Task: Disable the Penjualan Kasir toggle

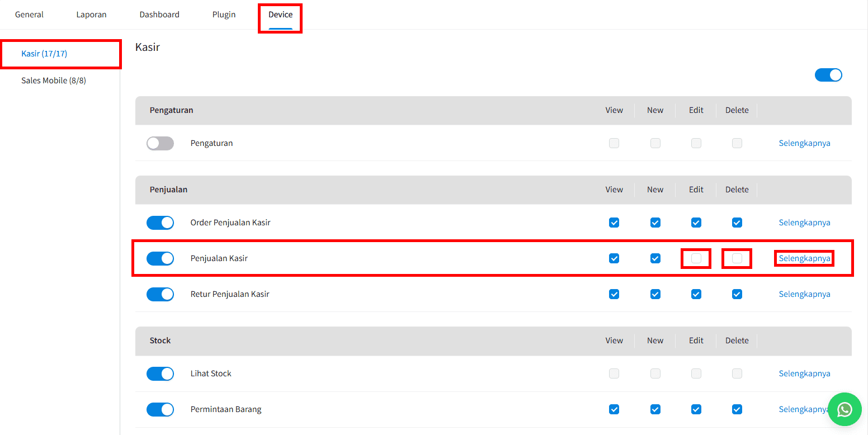Action: point(160,258)
